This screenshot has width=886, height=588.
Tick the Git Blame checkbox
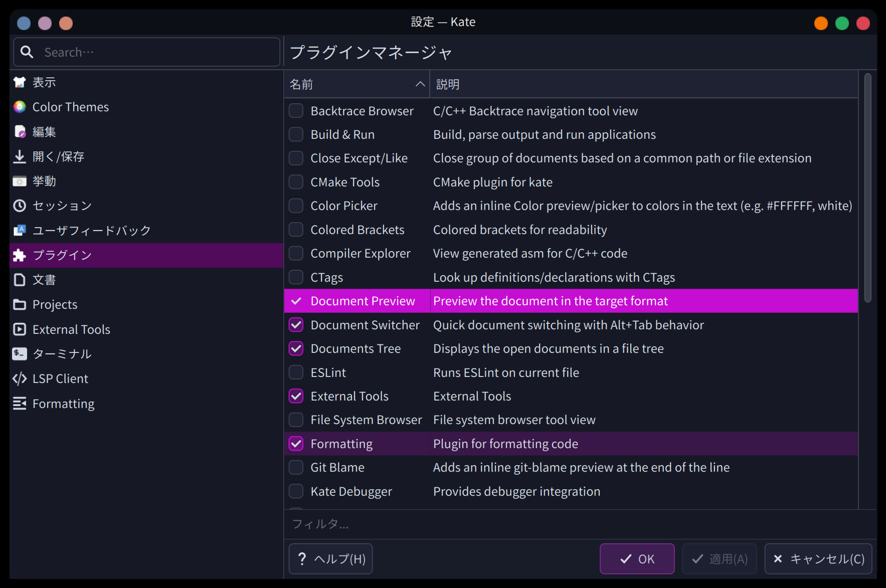(296, 467)
